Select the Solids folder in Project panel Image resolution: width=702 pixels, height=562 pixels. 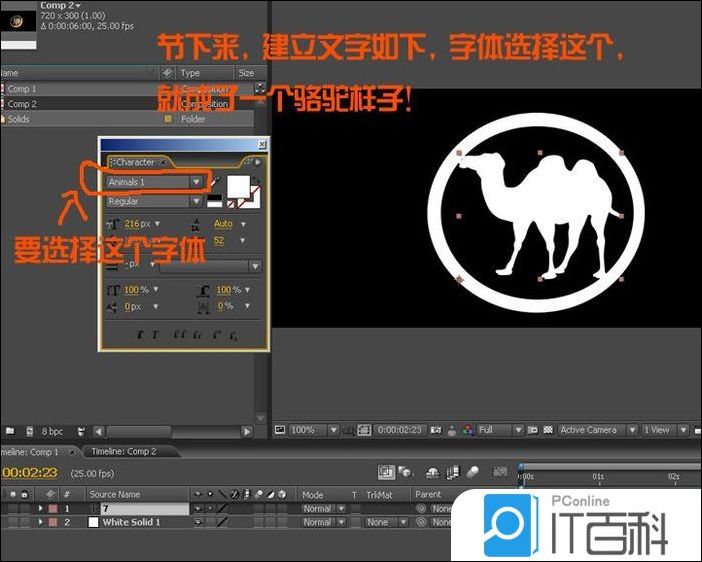pyautogui.click(x=18, y=119)
